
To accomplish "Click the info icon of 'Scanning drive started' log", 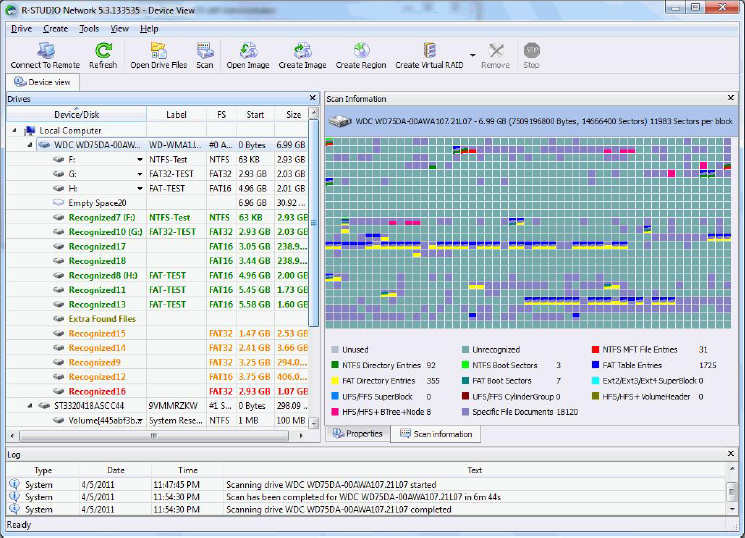I will [x=15, y=484].
